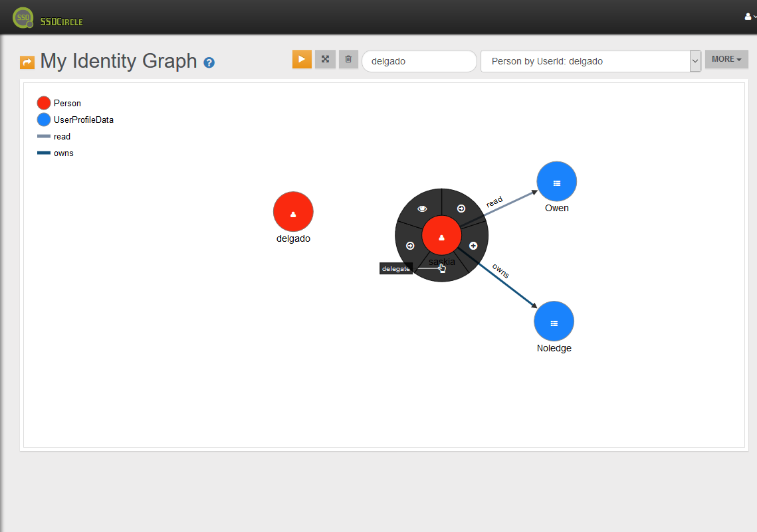Select the delgado person node
Image resolution: width=757 pixels, height=532 pixels.
[x=293, y=212]
